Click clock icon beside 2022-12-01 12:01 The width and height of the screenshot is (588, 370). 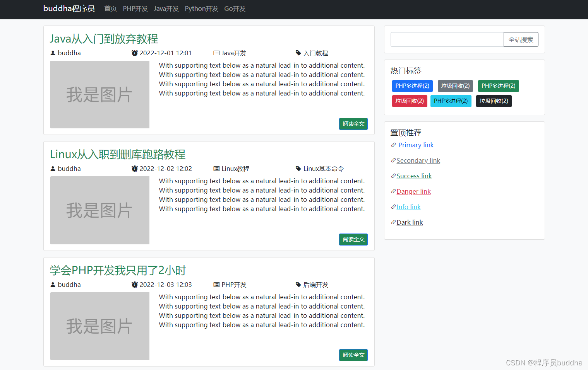[x=135, y=53]
